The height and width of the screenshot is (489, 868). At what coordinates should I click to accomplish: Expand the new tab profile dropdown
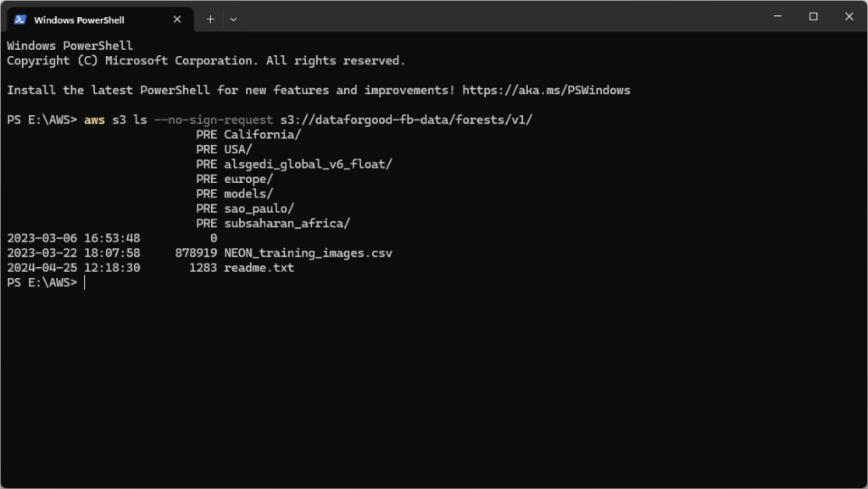(x=233, y=19)
